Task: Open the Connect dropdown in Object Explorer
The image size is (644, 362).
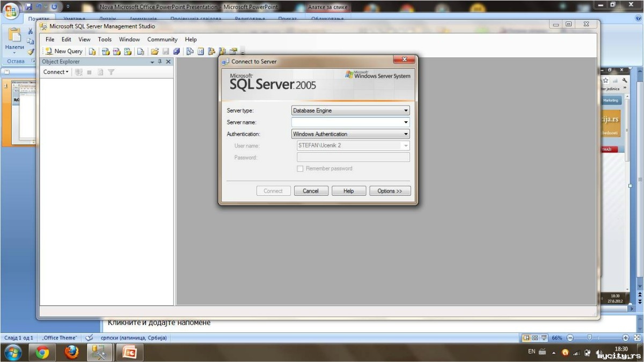Action: point(56,72)
